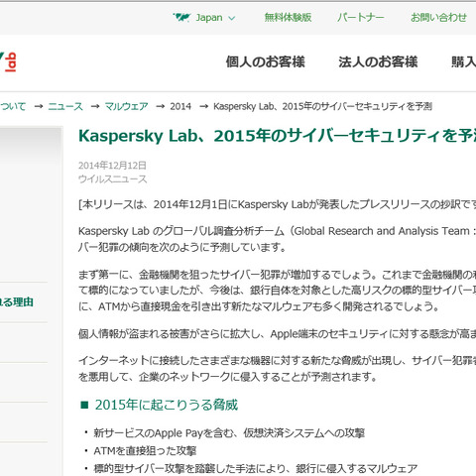Go to the マルウェア breadcrumb

click(126, 106)
